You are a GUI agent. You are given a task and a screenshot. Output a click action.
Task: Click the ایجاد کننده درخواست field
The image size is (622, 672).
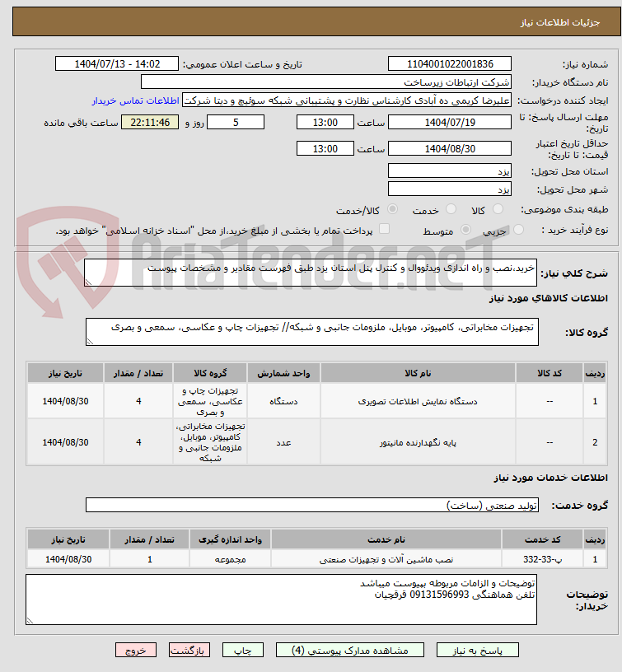(x=347, y=100)
